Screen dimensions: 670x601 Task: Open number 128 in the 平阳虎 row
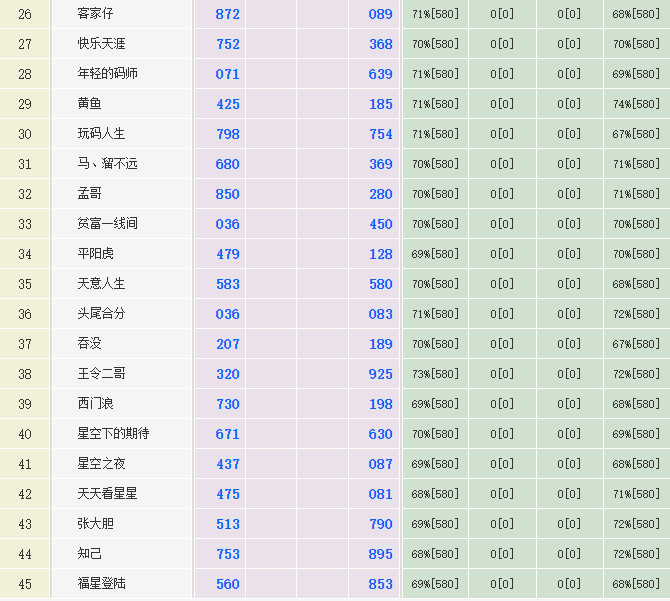tap(380, 254)
